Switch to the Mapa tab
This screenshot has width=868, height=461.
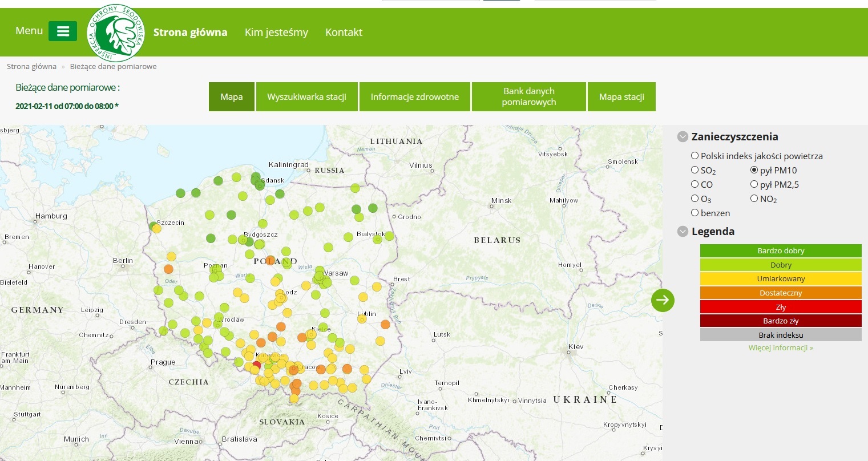232,96
